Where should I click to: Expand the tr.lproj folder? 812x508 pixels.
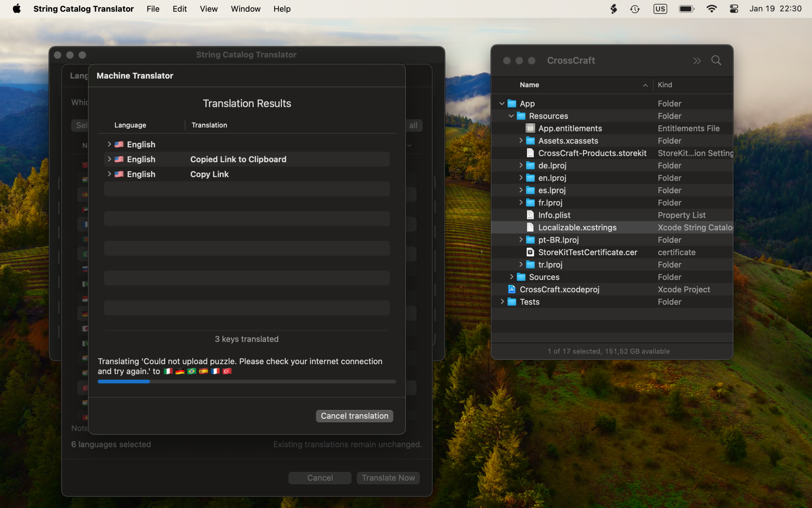pos(521,264)
